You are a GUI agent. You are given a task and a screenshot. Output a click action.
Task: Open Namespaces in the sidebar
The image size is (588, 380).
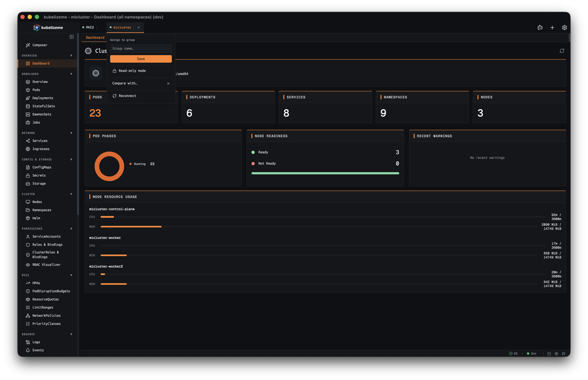point(47,210)
